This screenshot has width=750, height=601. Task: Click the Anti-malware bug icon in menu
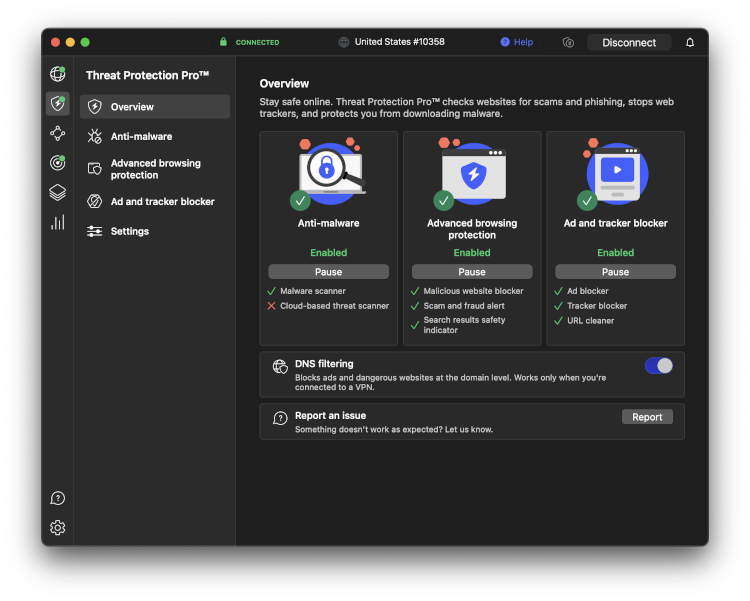click(95, 136)
